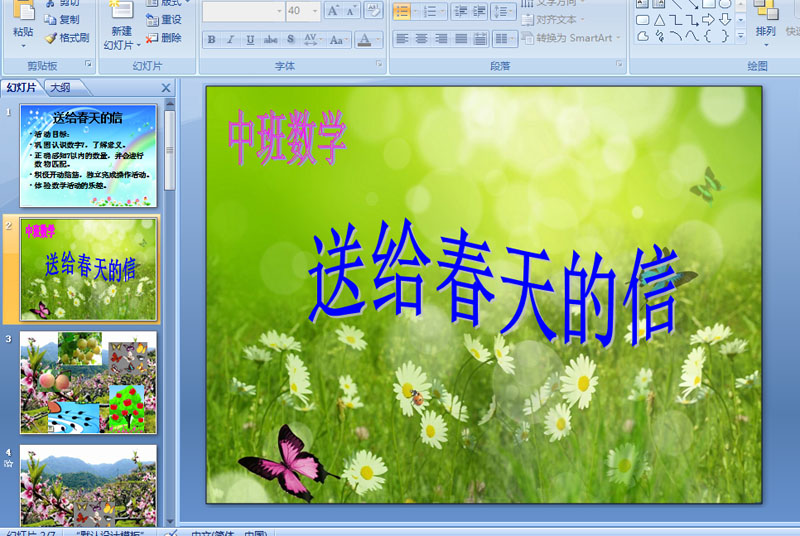Screen dimensions: 800x536
Task: Select the cloud freeform shape
Action: click(642, 36)
